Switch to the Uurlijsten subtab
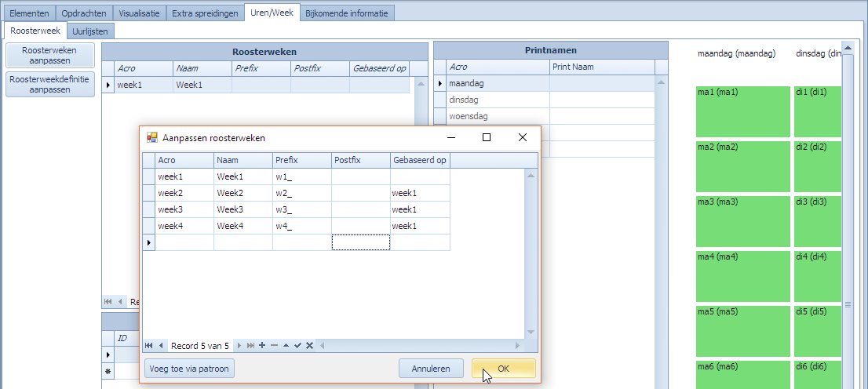The width and height of the screenshot is (868, 389). pyautogui.click(x=91, y=31)
